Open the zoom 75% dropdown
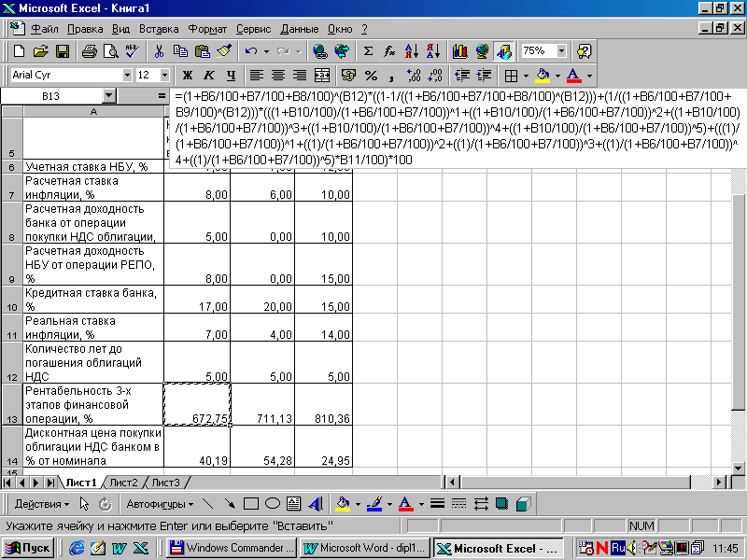The image size is (747, 560). (x=562, y=51)
